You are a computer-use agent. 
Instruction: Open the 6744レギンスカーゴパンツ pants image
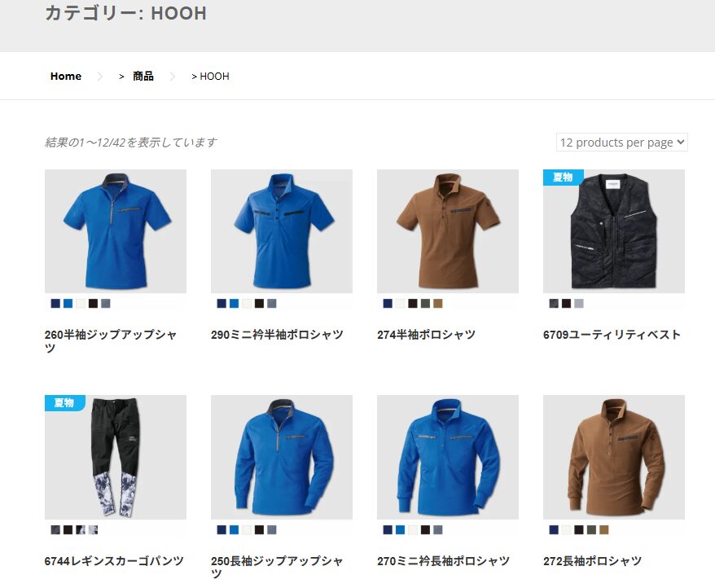click(x=116, y=457)
